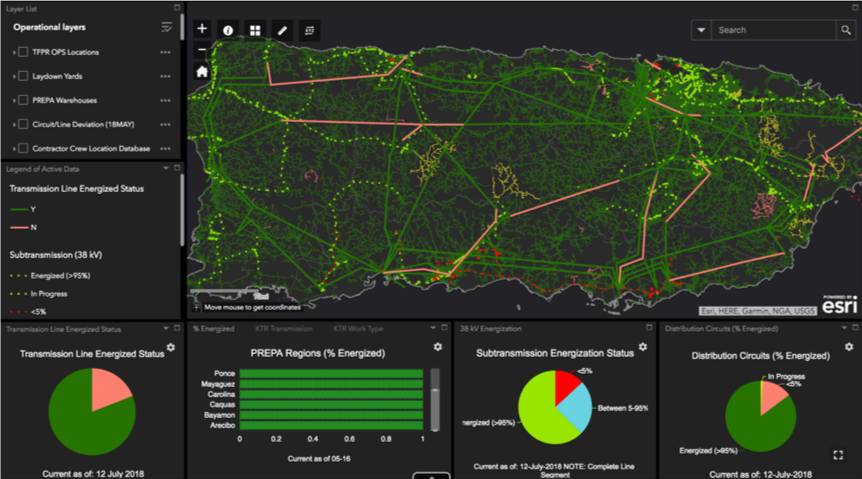Maximize the 38 kV Energization panel
The height and width of the screenshot is (479, 862).
point(649,328)
